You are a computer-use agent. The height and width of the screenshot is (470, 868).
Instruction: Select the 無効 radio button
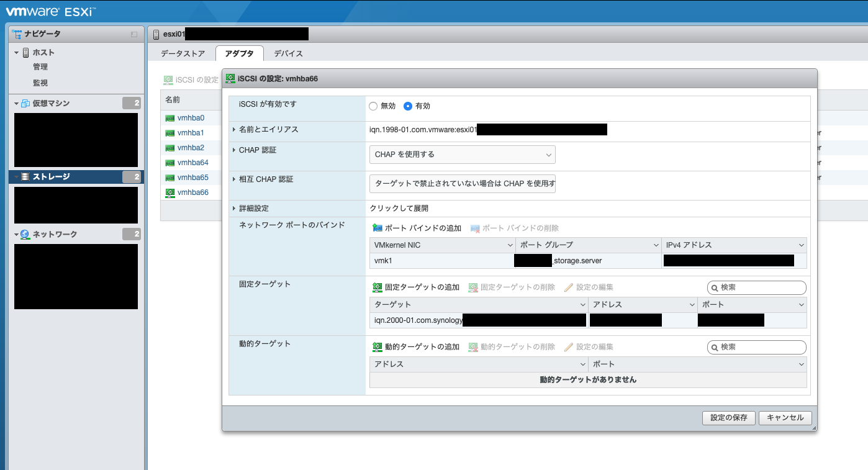coord(373,106)
